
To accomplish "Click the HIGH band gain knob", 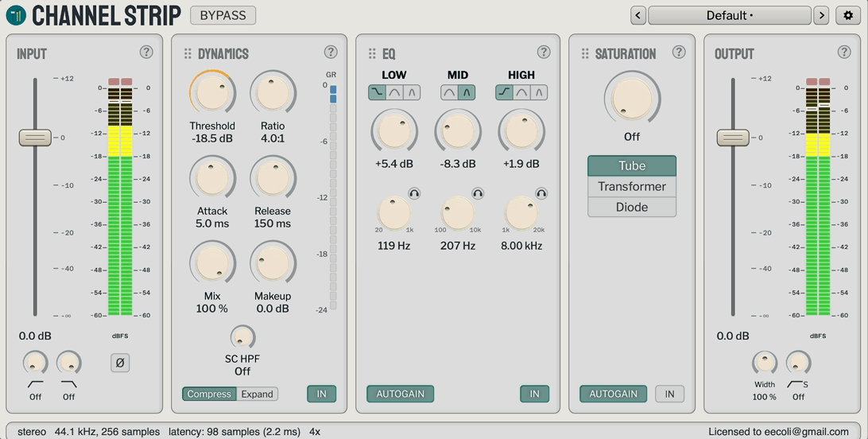I will pos(521,131).
